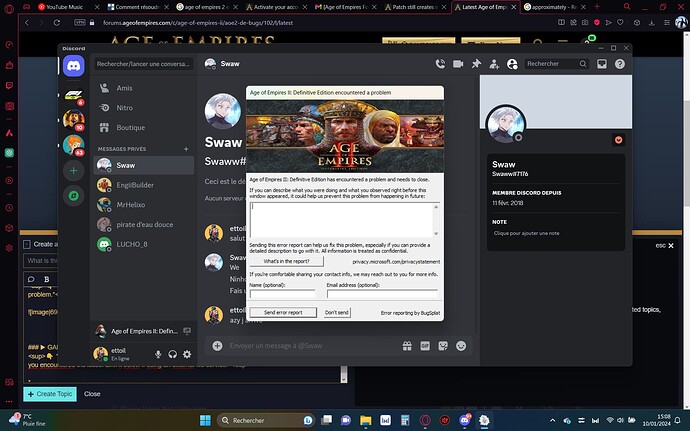The image size is (690, 431).
Task: Click the description box scrollbar down arrow
Action: [436, 234]
